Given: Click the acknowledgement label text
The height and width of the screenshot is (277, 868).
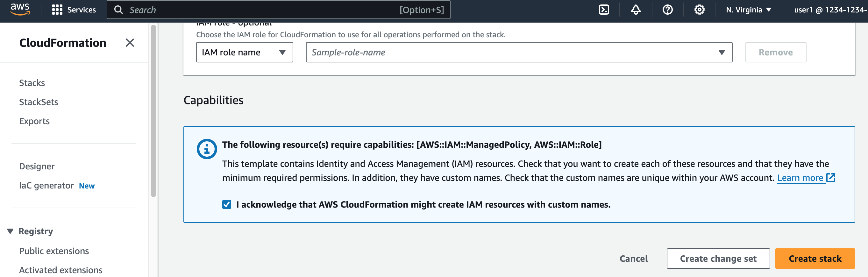Looking at the screenshot, I should tap(423, 204).
